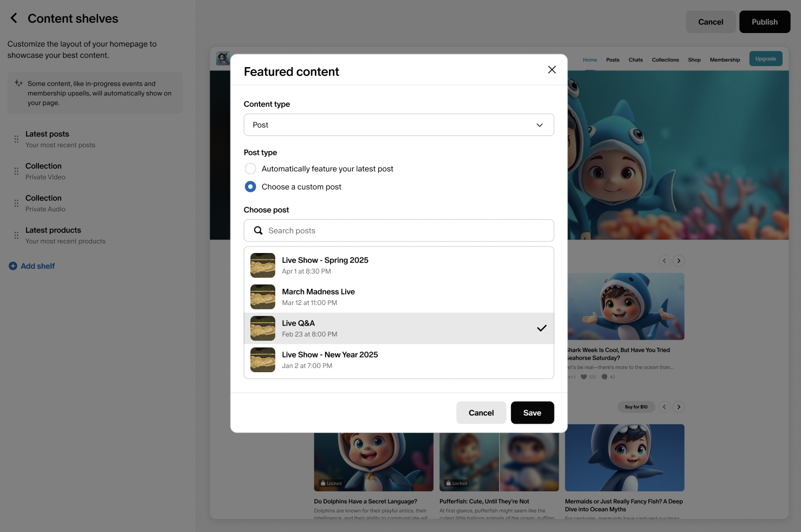Select Choose a custom post option
This screenshot has height=532, width=801.
[250, 187]
